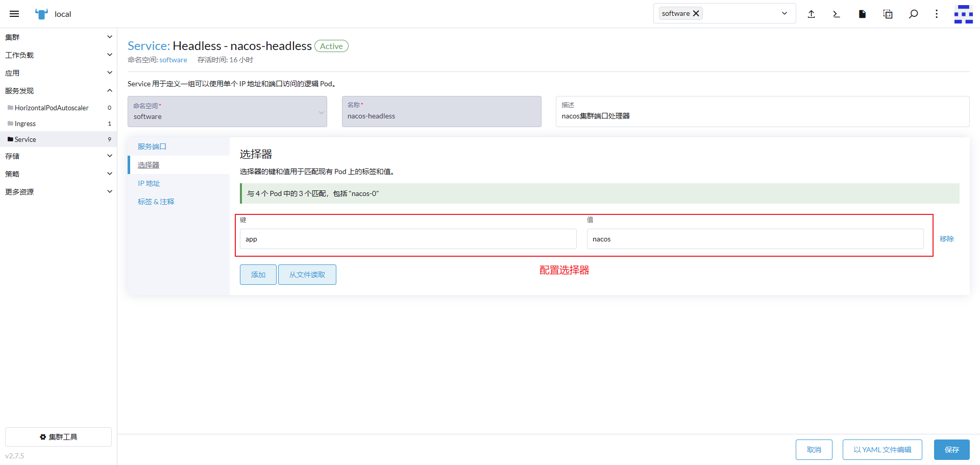The height and width of the screenshot is (465, 980).
Task: Edit the 描述 description field
Action: coord(763,111)
